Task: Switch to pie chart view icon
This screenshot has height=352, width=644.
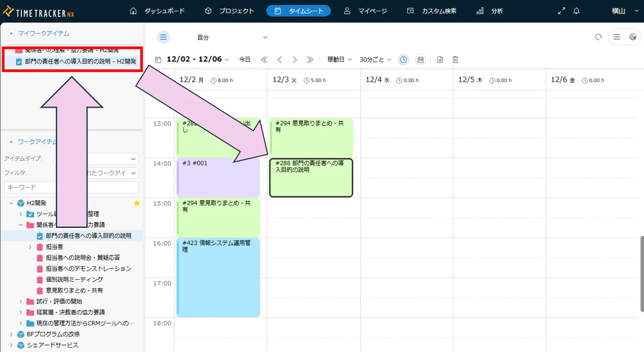Action: point(633,37)
